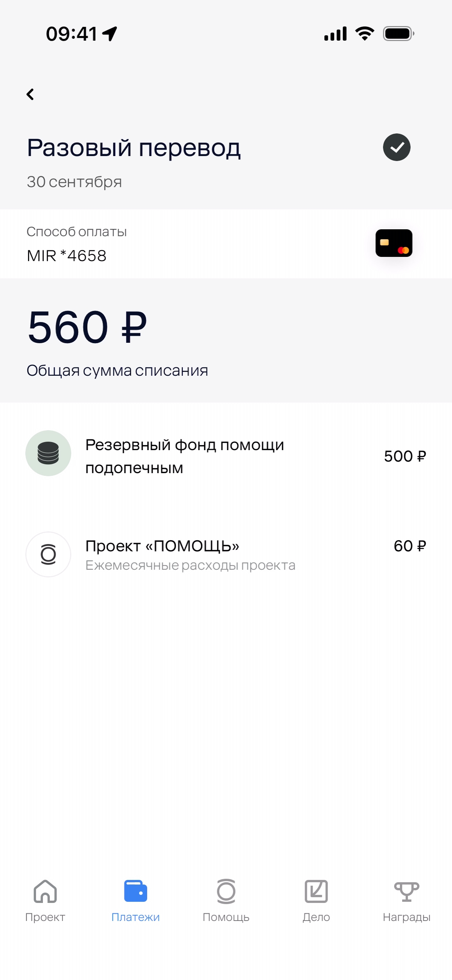
Task: Click the completed checkmark status icon
Action: click(x=396, y=147)
